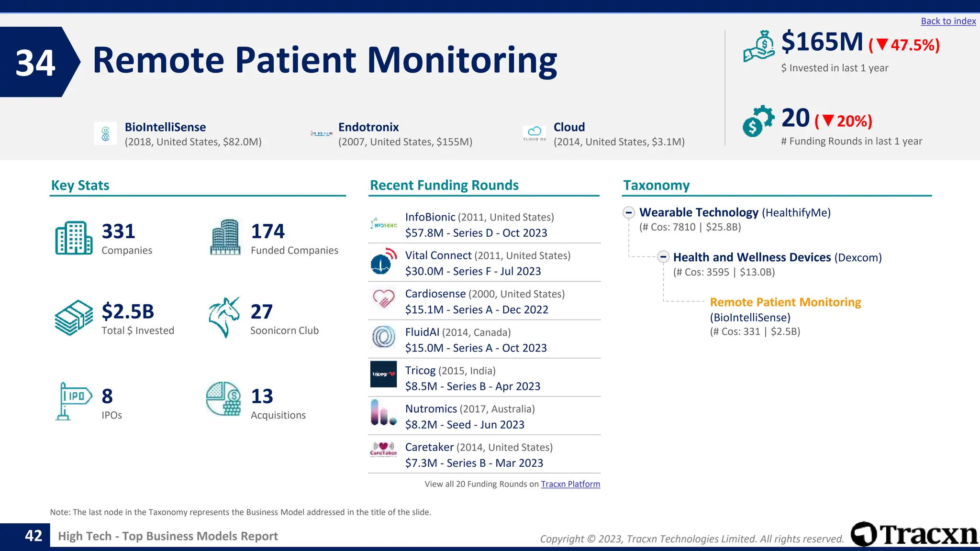The width and height of the screenshot is (980, 551).
Task: Open the Tracxn Platform link
Action: pos(570,484)
